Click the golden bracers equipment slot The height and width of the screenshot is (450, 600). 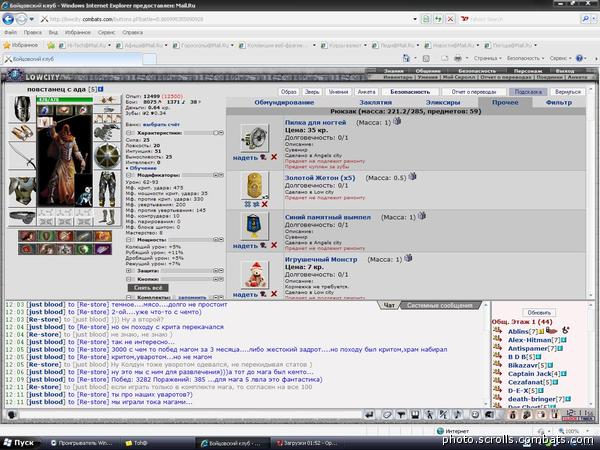[x=22, y=132]
